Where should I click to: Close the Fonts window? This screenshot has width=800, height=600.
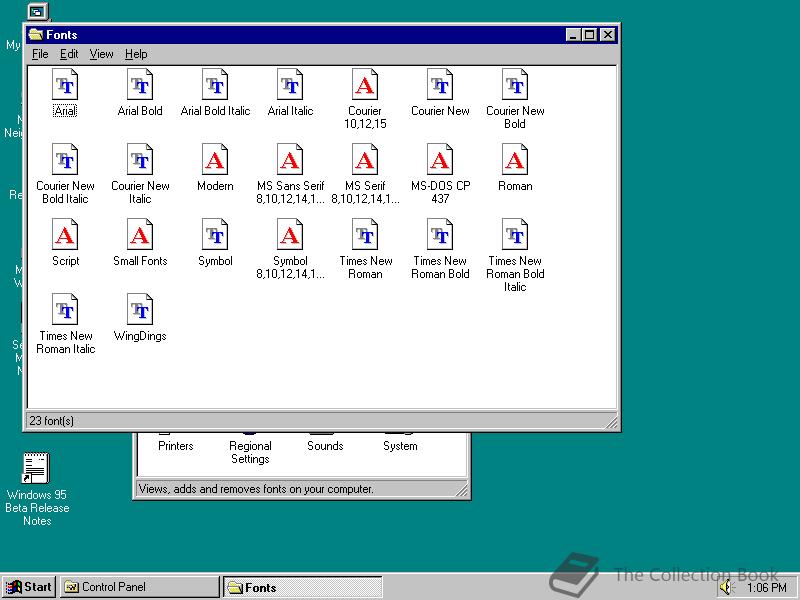[x=608, y=35]
